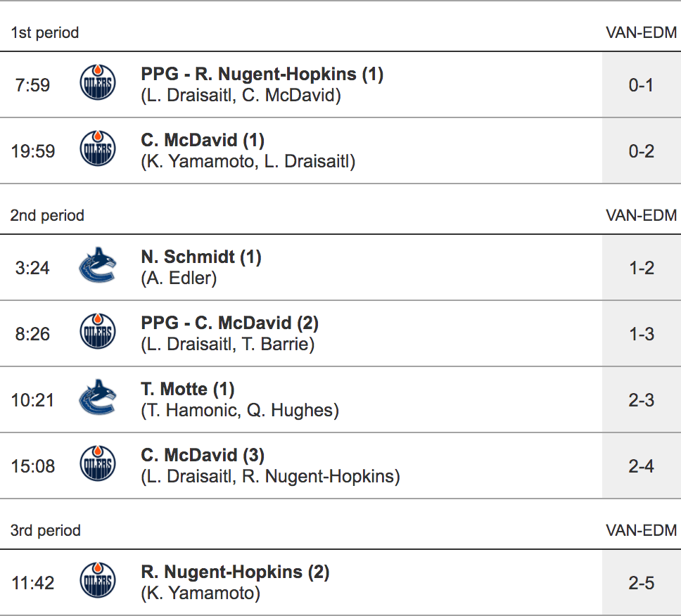The image size is (681, 616).
Task: Click the assists line naming A. Edler
Action: point(179,278)
